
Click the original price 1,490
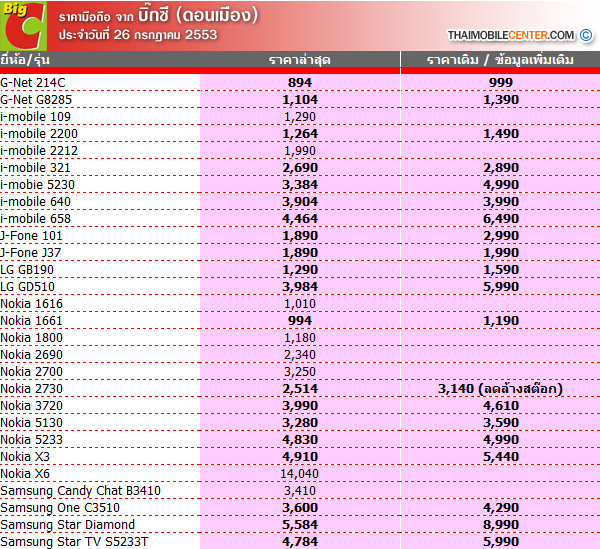pyautogui.click(x=501, y=134)
